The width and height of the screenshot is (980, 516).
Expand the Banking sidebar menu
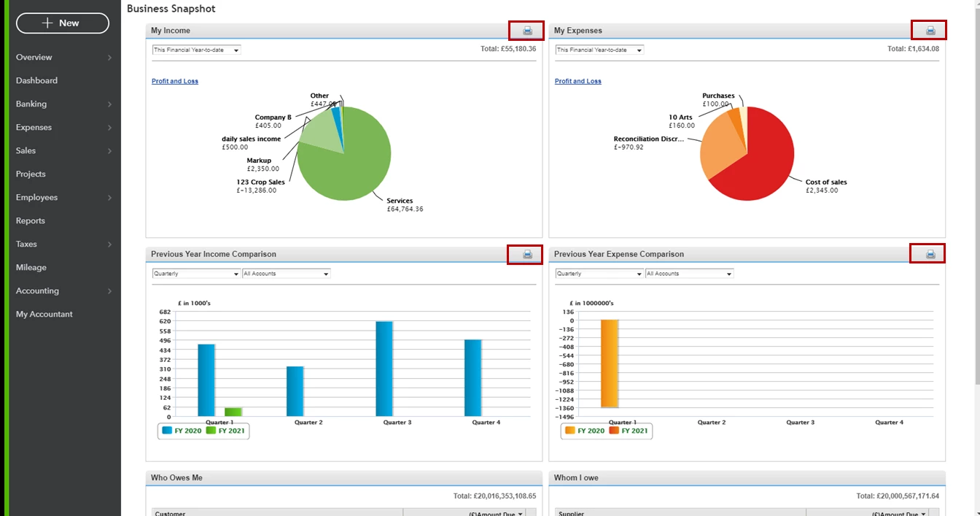tap(64, 104)
